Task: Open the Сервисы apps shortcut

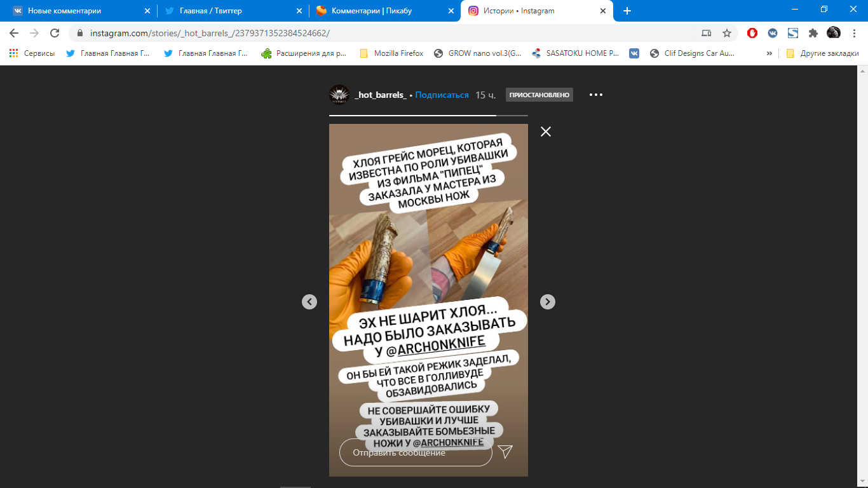Action: click(x=32, y=53)
